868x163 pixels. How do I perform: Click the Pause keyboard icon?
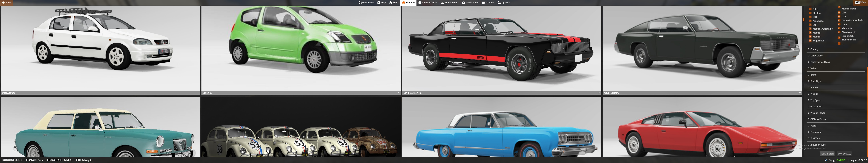[857, 3]
